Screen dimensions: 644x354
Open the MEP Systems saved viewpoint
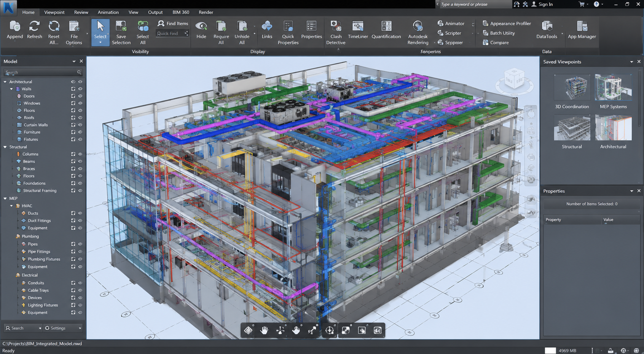click(613, 88)
